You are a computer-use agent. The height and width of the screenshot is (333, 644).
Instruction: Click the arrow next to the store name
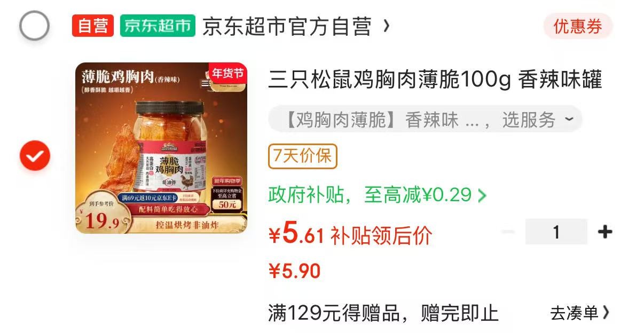pyautogui.click(x=387, y=26)
